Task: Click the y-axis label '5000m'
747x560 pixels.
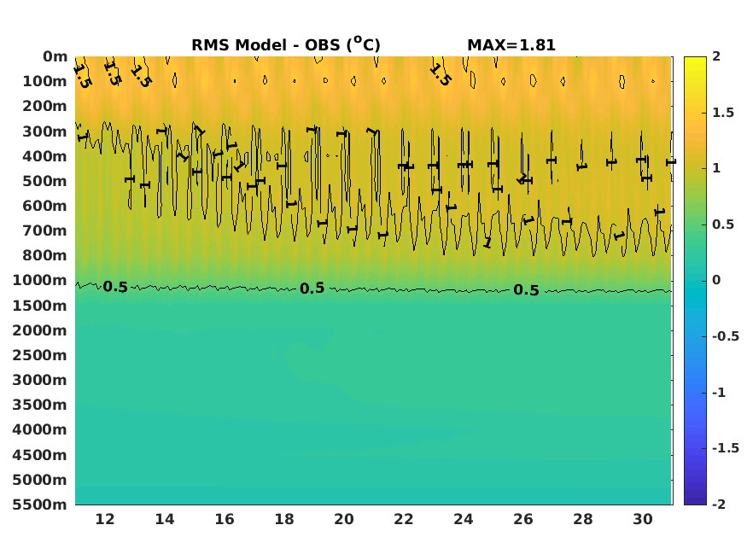Action: pyautogui.click(x=40, y=480)
